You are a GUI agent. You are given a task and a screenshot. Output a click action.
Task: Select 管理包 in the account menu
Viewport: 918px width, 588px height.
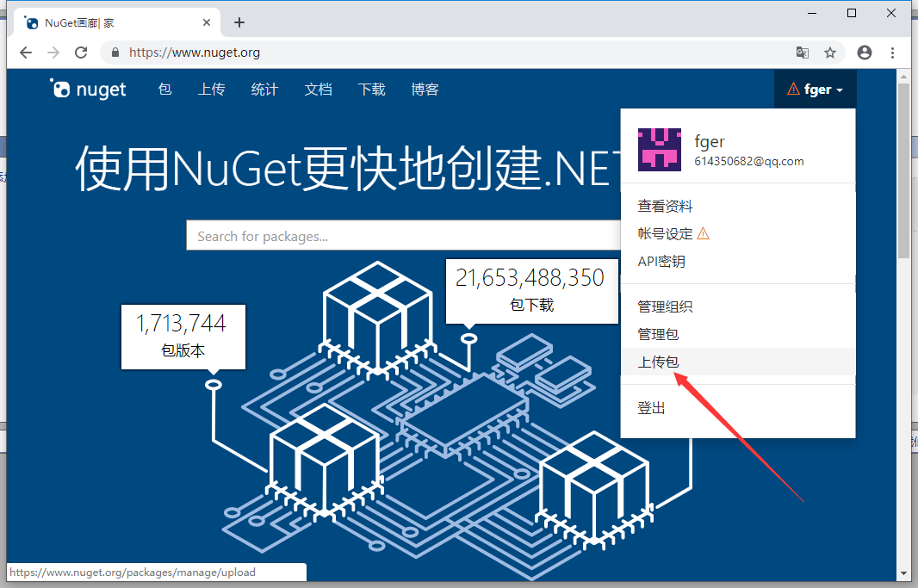(x=658, y=334)
